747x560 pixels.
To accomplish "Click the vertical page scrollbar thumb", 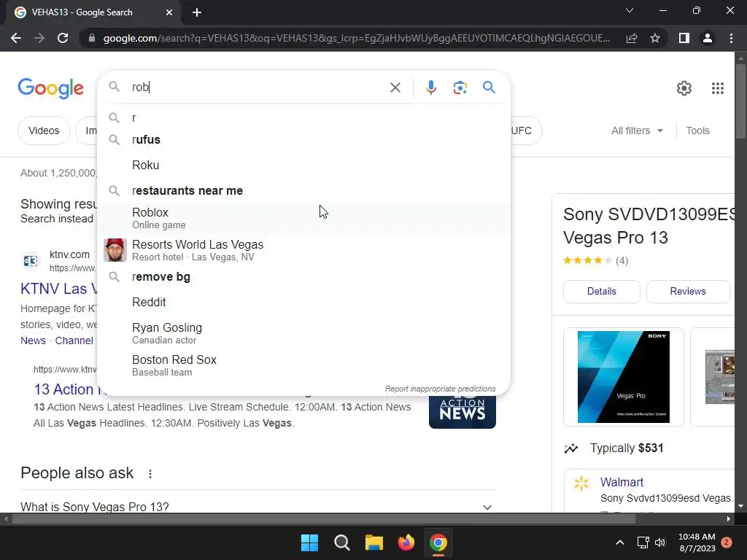I will click(x=740, y=100).
